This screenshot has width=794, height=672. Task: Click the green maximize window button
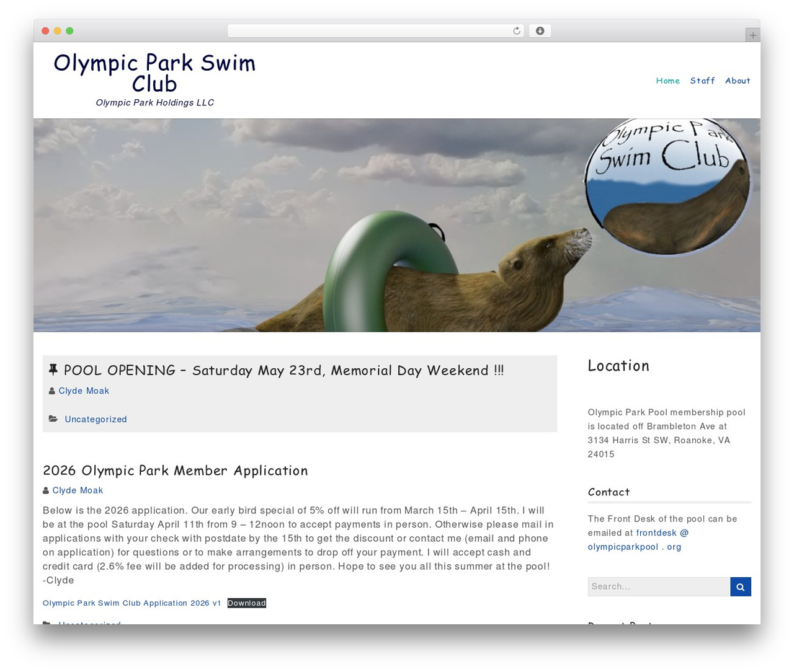pos(69,31)
